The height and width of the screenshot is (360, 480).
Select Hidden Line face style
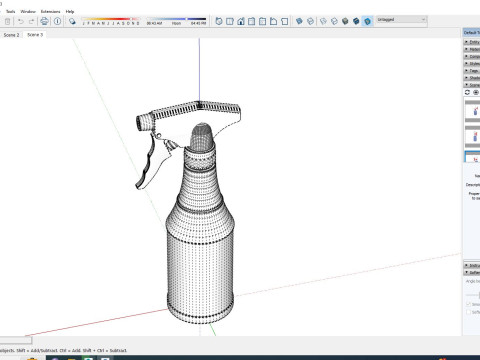click(x=334, y=21)
